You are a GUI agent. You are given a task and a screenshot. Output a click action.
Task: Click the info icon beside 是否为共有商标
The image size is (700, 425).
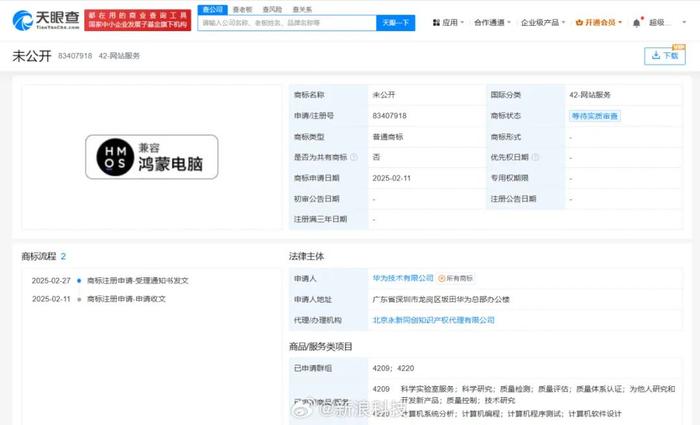pos(354,157)
